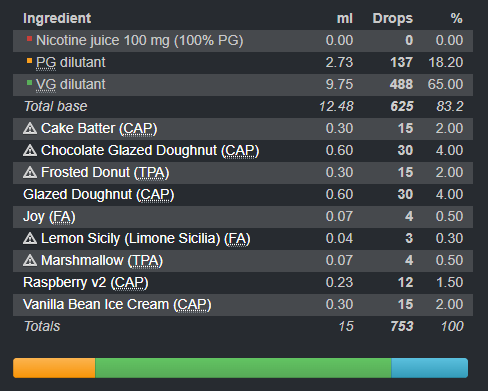Click the Ingredient column header
The image size is (488, 391).
57,18
